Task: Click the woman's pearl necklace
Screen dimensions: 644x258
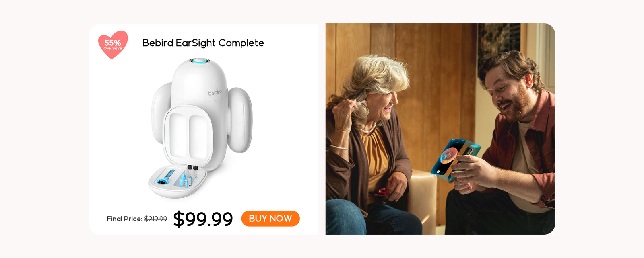Action: [369, 129]
